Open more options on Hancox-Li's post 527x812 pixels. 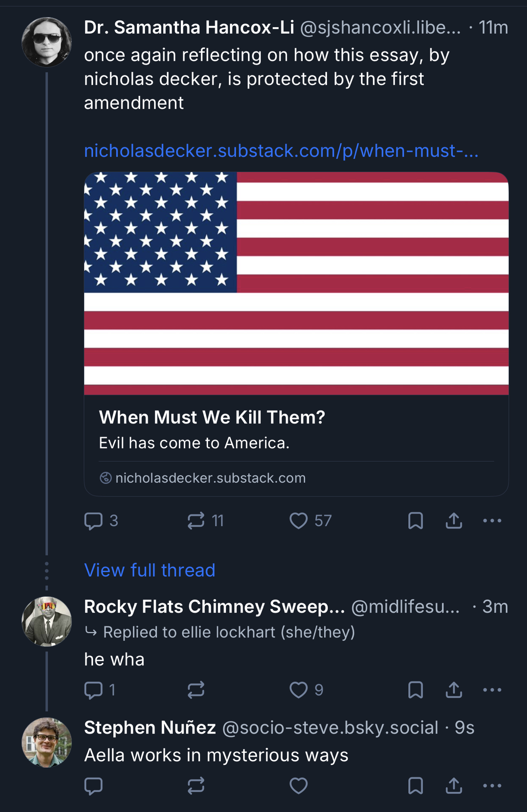pos(492,521)
